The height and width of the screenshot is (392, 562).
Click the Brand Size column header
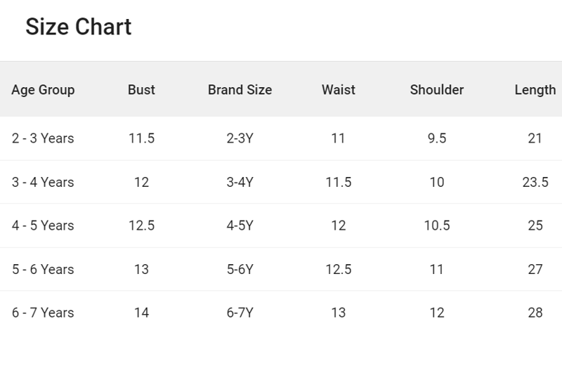240,90
